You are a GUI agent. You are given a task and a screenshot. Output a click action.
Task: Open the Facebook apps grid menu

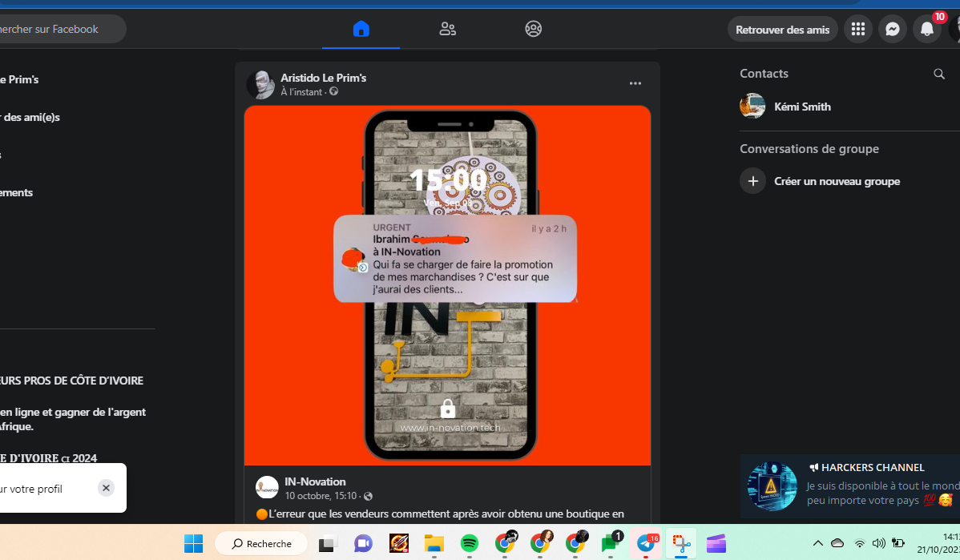[858, 30]
